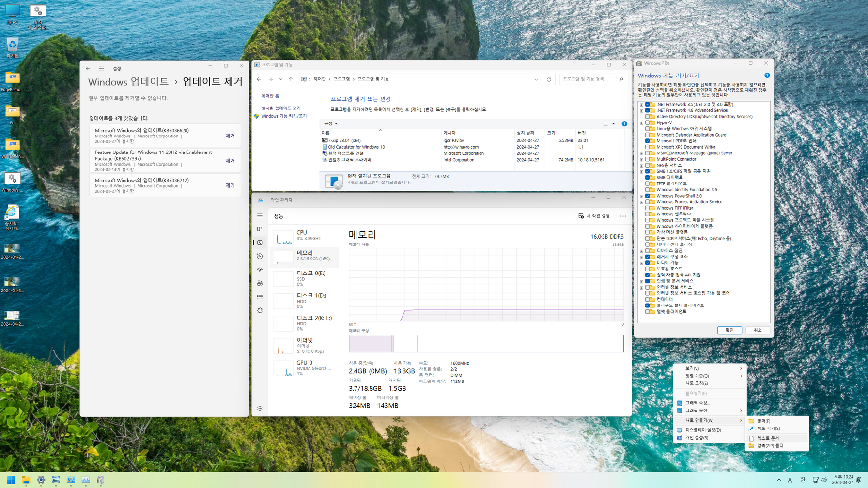Select CPU graph in Task Manager performance list

click(x=305, y=236)
